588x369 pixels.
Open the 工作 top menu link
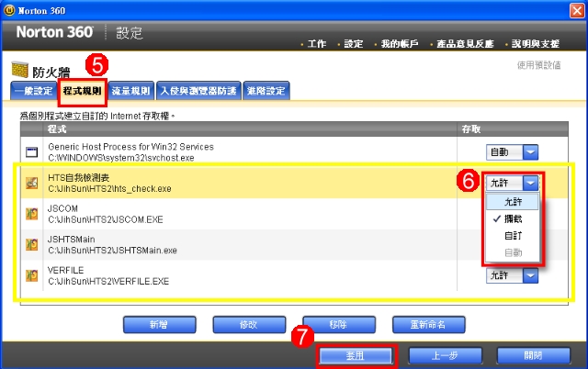click(x=316, y=44)
